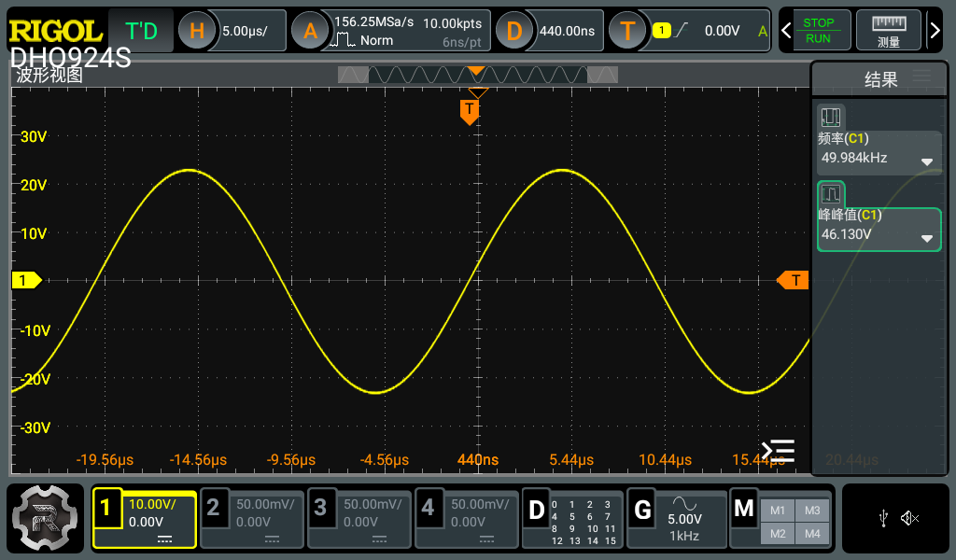Open the measurement ruler icon (测量)

pyautogui.click(x=889, y=31)
